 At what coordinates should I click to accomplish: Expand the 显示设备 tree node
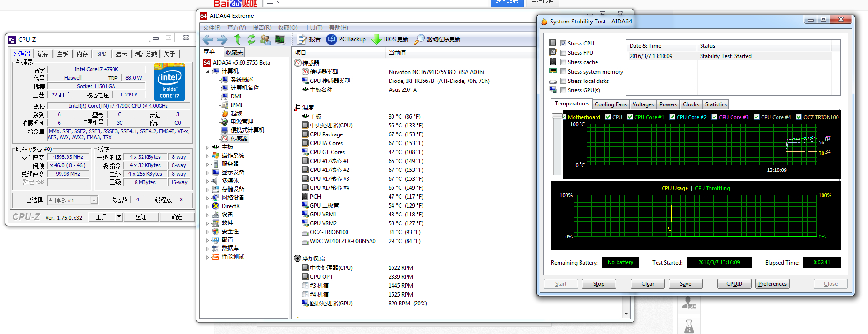(207, 173)
